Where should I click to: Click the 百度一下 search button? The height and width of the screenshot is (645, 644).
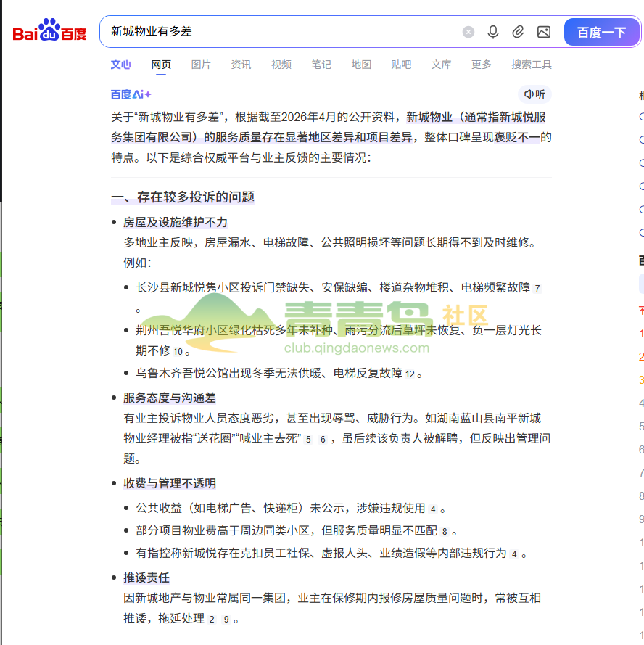[602, 32]
